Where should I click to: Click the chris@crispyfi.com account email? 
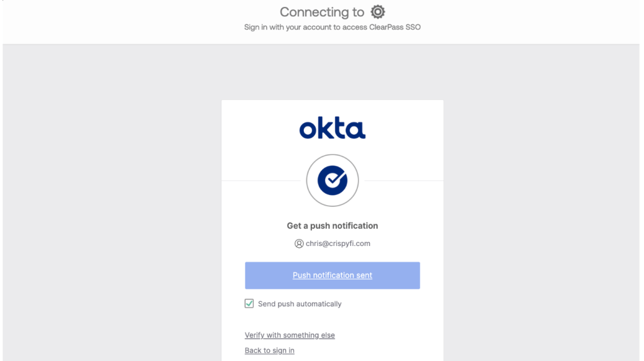338,243
